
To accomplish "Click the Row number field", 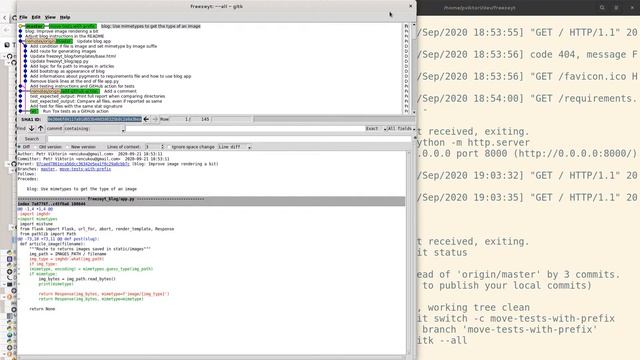I will (x=180, y=119).
